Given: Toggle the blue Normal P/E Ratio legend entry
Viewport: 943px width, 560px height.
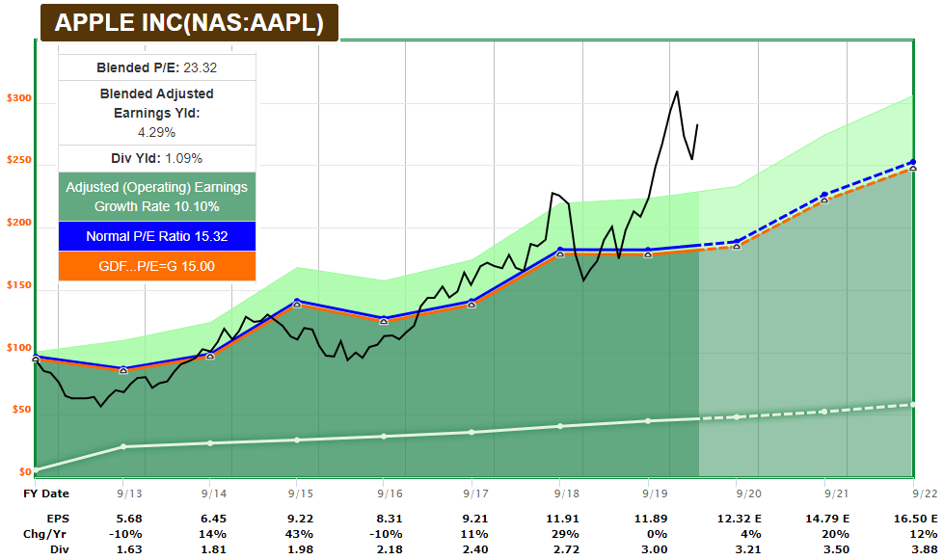Looking at the screenshot, I should (x=157, y=236).
